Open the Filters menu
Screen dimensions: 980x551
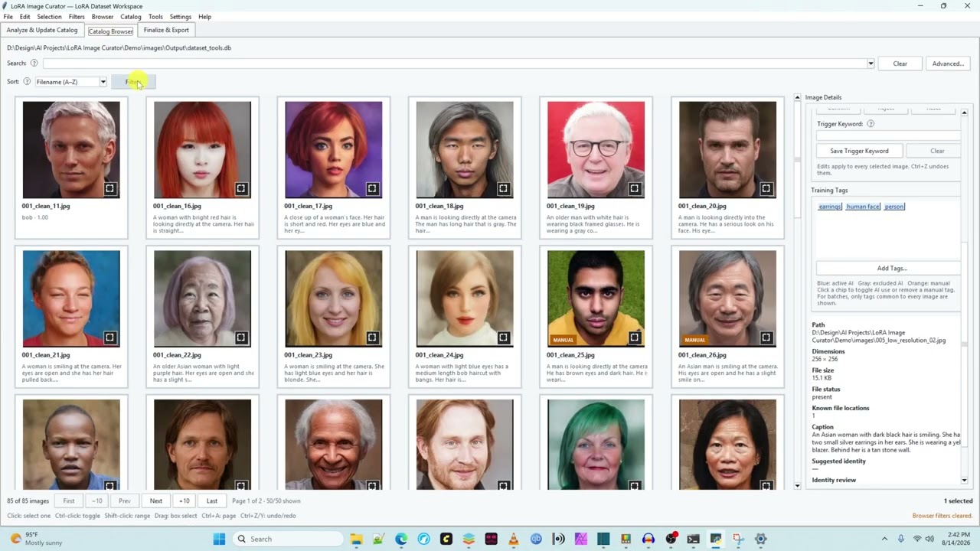coord(77,17)
